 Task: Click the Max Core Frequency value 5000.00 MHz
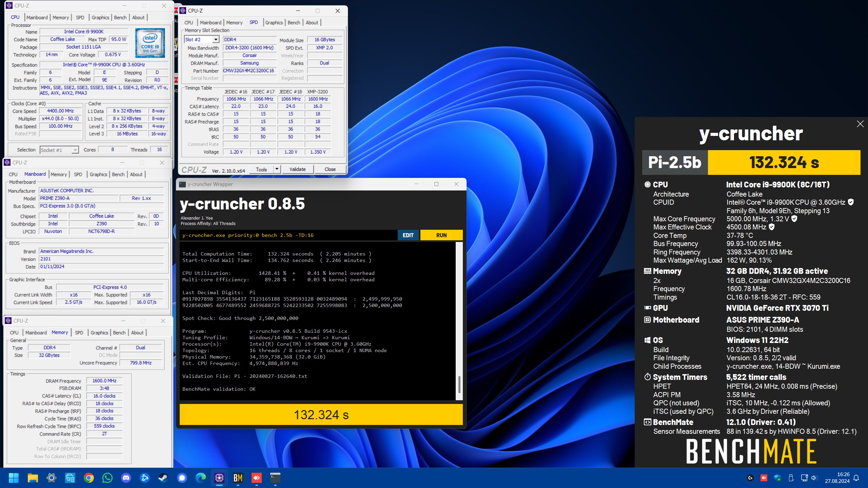pos(758,219)
